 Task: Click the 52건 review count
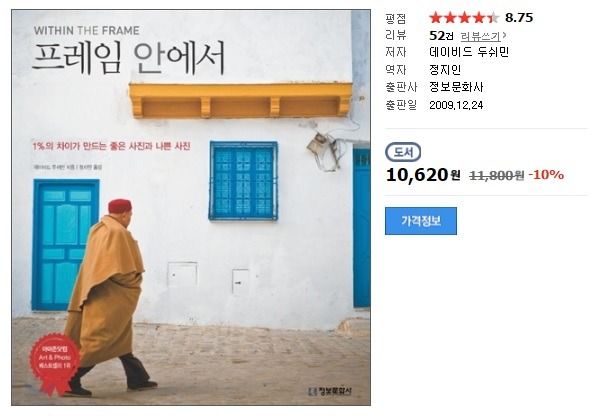[441, 36]
